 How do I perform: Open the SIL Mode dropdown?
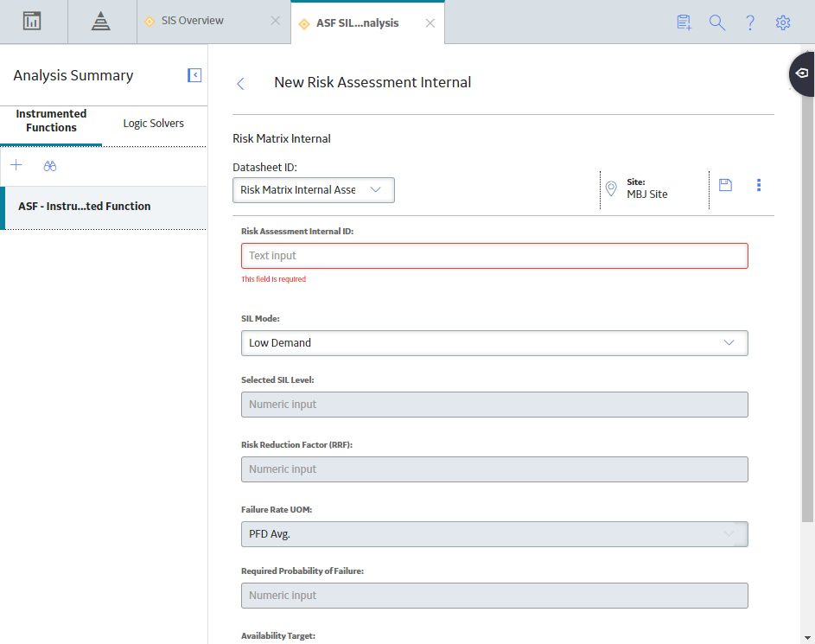point(494,343)
